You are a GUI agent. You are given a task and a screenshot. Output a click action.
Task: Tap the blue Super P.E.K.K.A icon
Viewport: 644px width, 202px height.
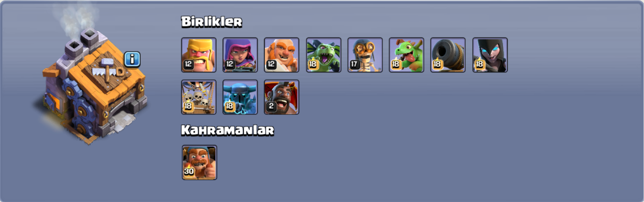pyautogui.click(x=240, y=97)
